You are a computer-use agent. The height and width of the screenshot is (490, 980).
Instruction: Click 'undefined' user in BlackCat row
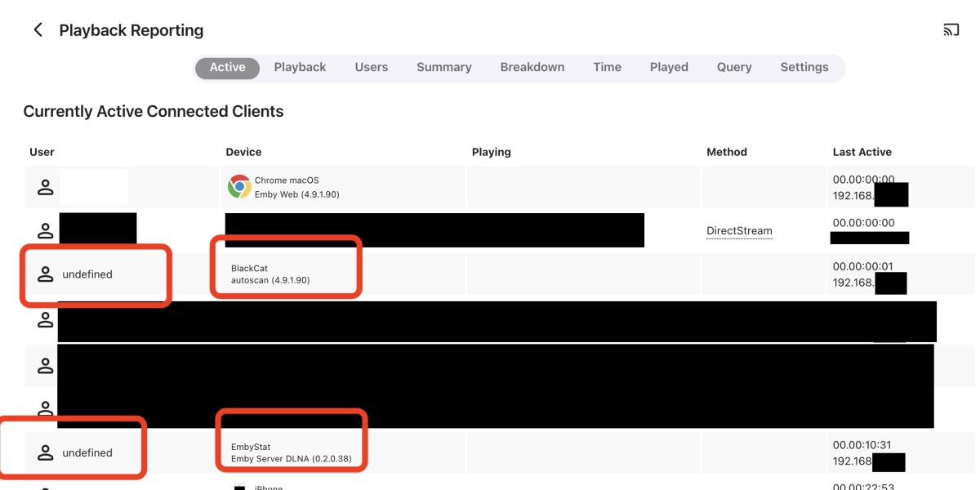click(x=87, y=274)
